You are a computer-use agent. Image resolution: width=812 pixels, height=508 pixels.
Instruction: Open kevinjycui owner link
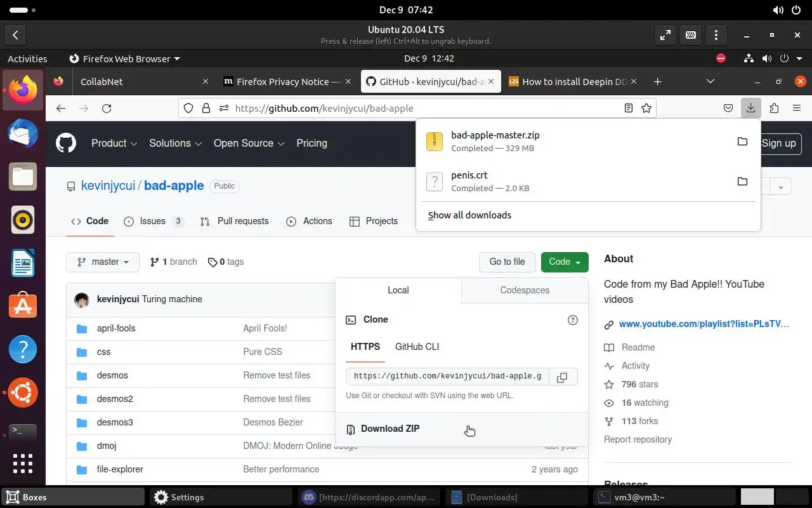point(108,186)
